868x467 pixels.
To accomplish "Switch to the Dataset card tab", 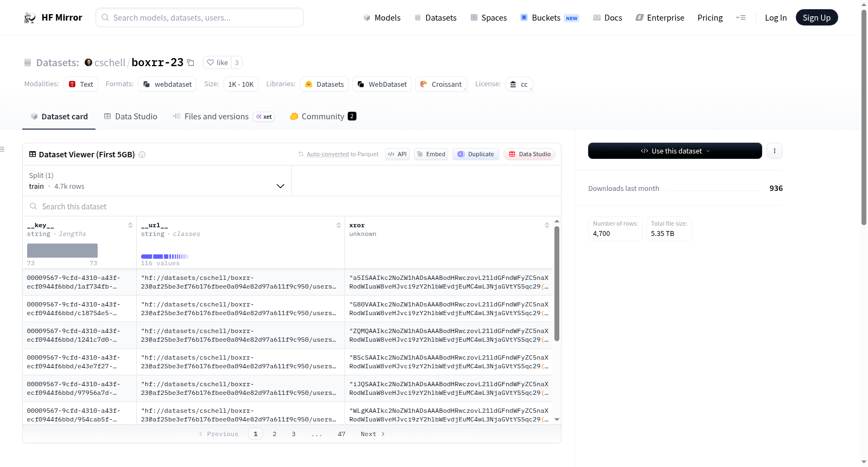I will point(59,117).
